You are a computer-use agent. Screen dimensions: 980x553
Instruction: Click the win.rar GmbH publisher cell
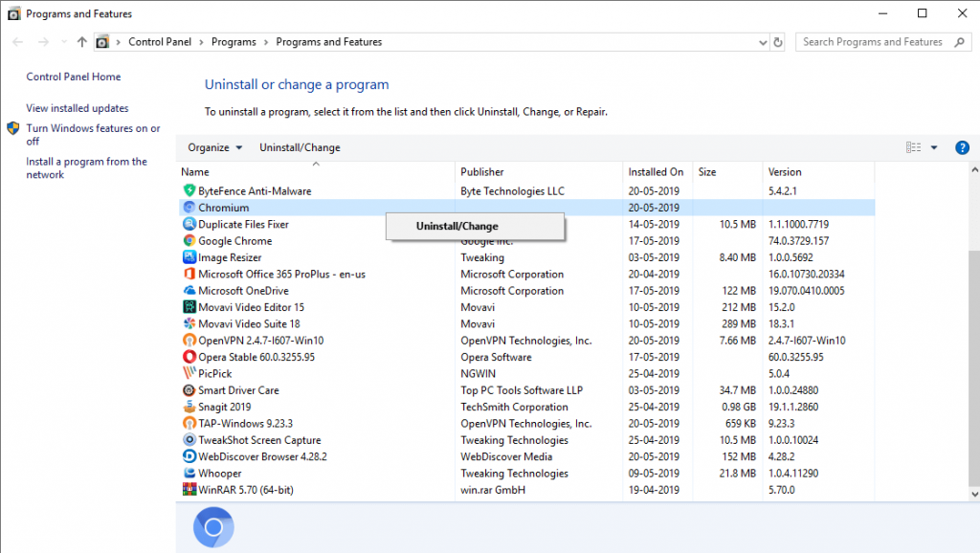(x=493, y=490)
